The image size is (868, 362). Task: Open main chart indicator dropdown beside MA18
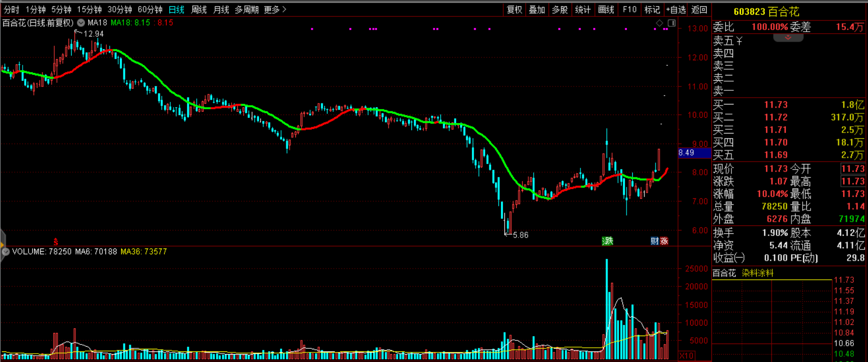pos(81,23)
